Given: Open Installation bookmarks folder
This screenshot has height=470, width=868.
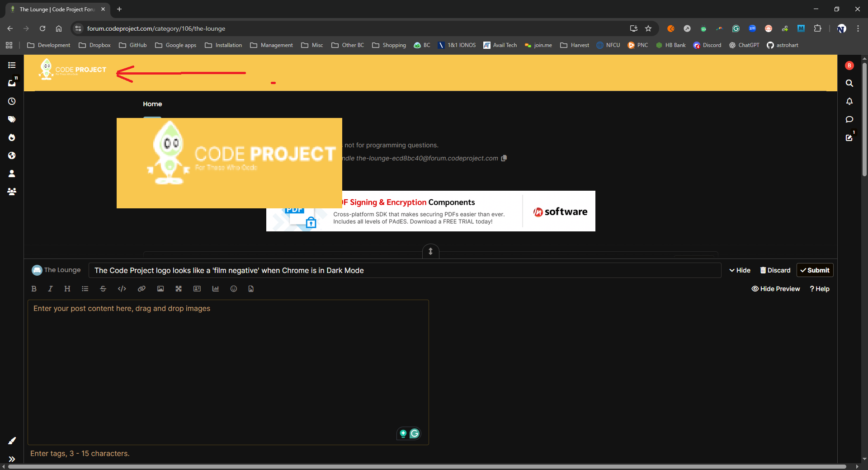Looking at the screenshot, I should [x=223, y=45].
